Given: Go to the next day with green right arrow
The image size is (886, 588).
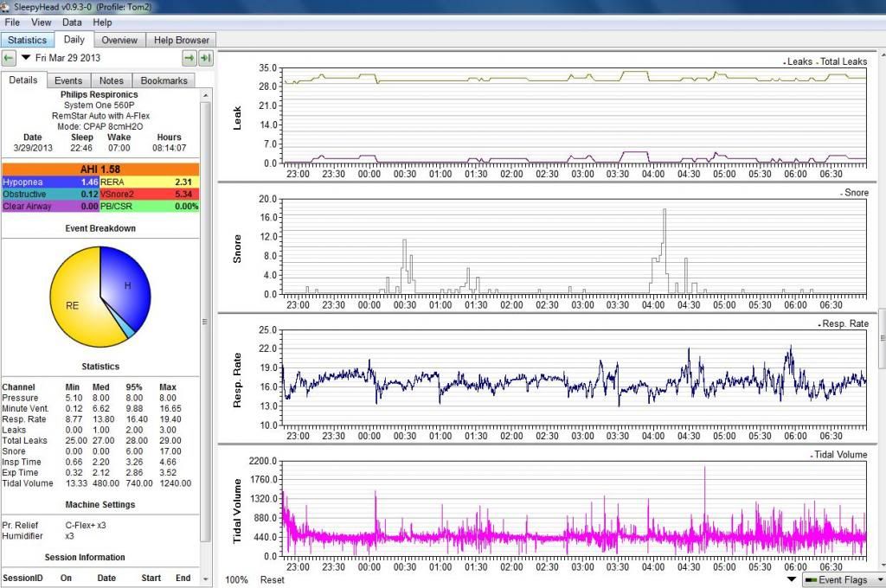Looking at the screenshot, I should click(189, 58).
